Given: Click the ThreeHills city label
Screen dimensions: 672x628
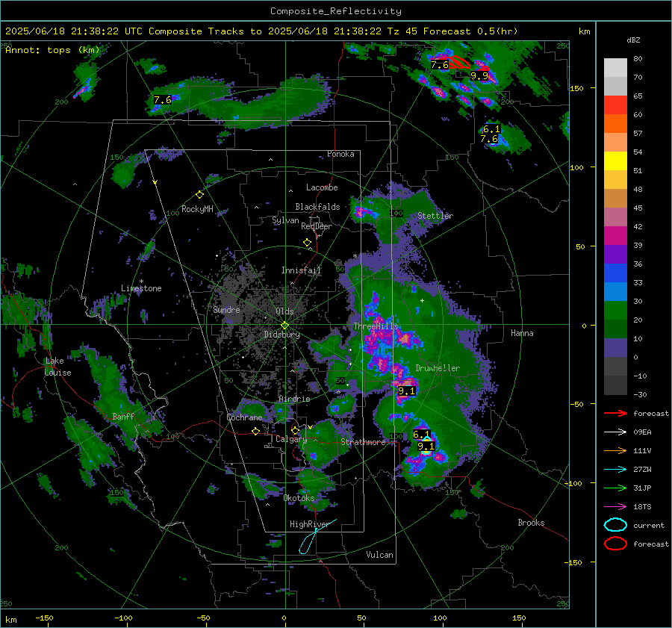Looking at the screenshot, I should pos(376,326).
